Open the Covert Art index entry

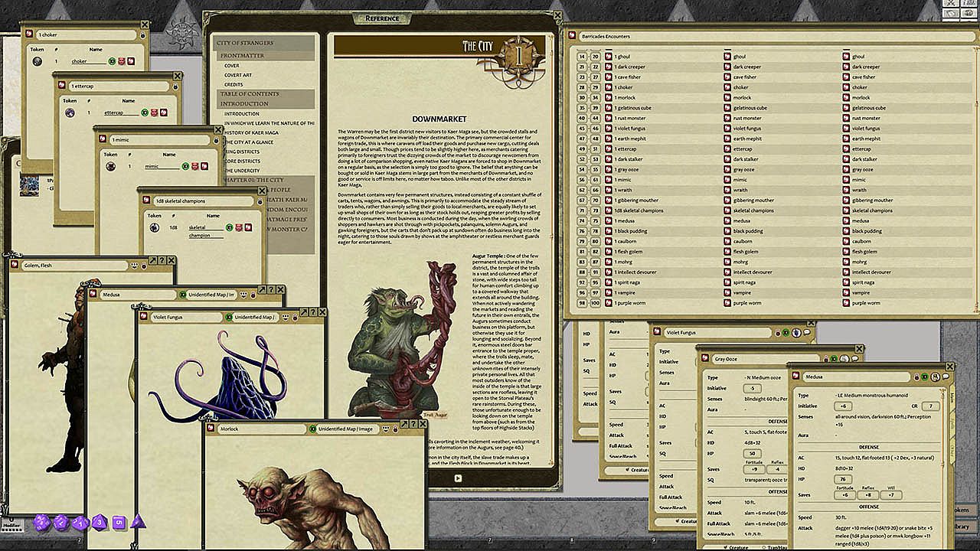238,75
